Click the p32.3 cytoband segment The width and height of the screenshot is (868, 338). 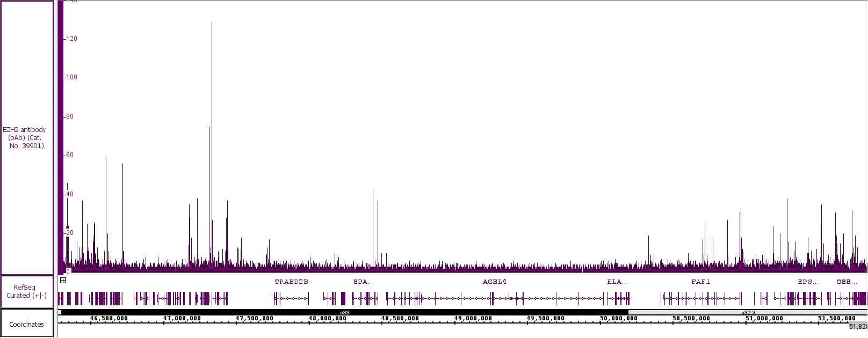point(748,312)
